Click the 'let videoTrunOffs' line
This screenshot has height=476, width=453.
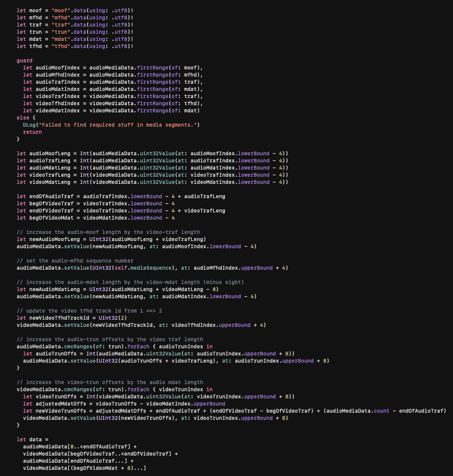click(x=159, y=397)
